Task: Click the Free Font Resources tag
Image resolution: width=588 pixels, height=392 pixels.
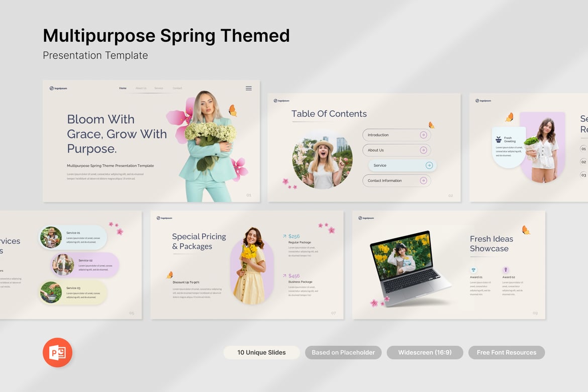Action: (x=507, y=352)
